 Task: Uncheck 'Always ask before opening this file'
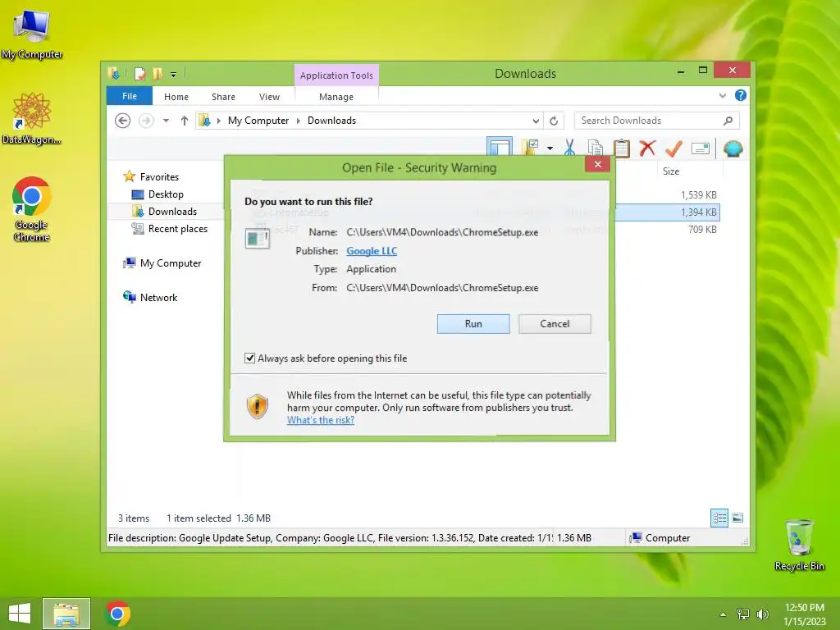tap(249, 358)
